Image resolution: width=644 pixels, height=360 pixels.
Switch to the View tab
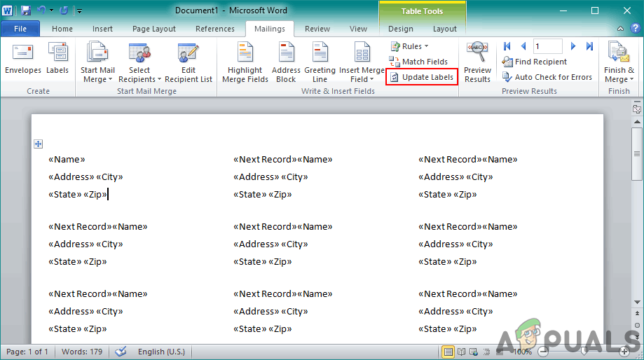coord(358,29)
